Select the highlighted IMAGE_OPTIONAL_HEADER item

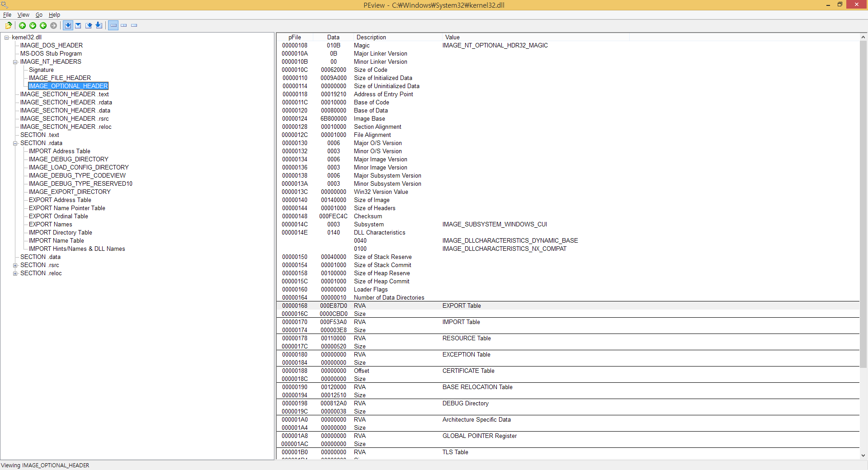coord(68,86)
